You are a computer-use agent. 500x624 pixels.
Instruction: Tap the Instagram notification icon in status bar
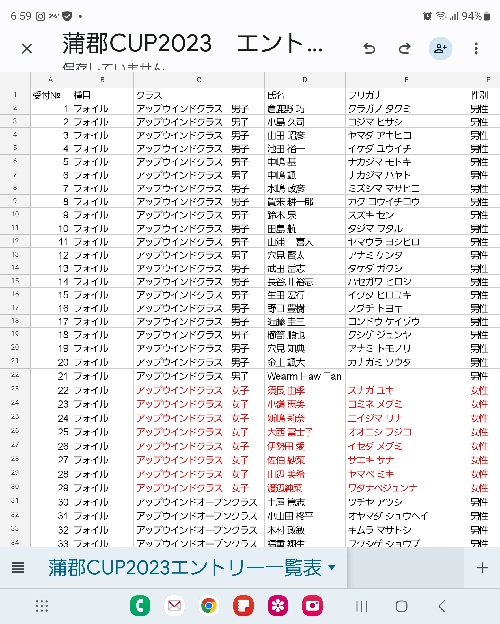point(40,16)
